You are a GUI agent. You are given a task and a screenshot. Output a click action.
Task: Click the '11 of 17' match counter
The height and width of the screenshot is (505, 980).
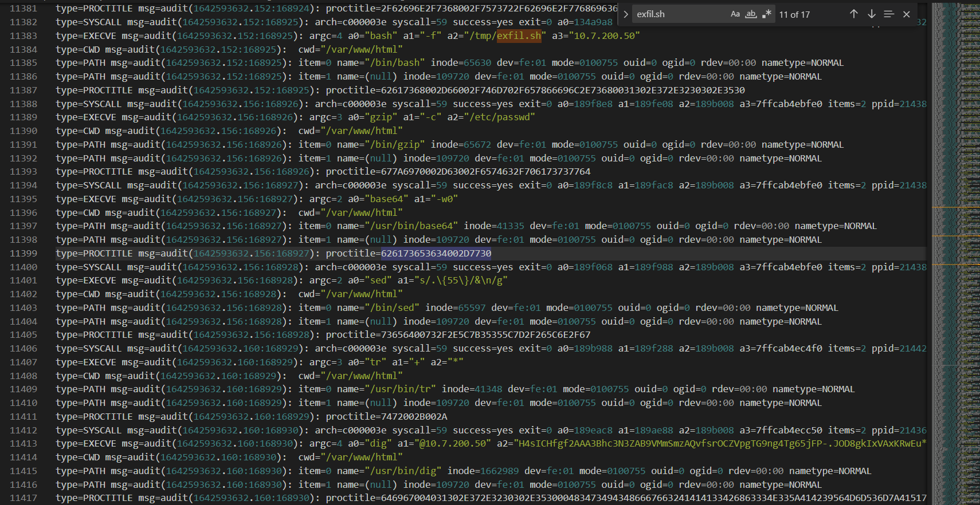point(794,14)
